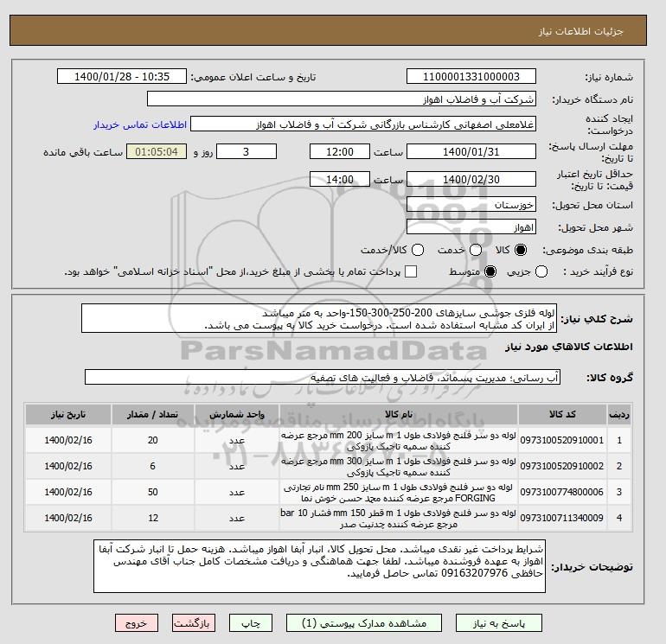
Task: Toggle the اسناد خزانه اسلامی payment checkbox
Action: click(411, 271)
